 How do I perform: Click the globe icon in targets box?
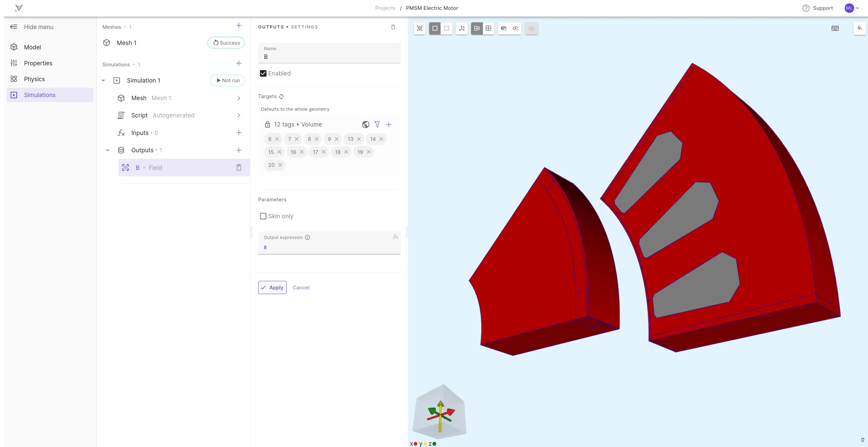point(365,125)
